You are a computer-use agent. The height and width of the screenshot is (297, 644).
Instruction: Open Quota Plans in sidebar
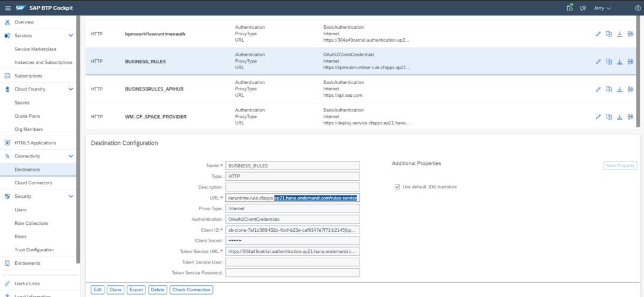[x=27, y=116]
